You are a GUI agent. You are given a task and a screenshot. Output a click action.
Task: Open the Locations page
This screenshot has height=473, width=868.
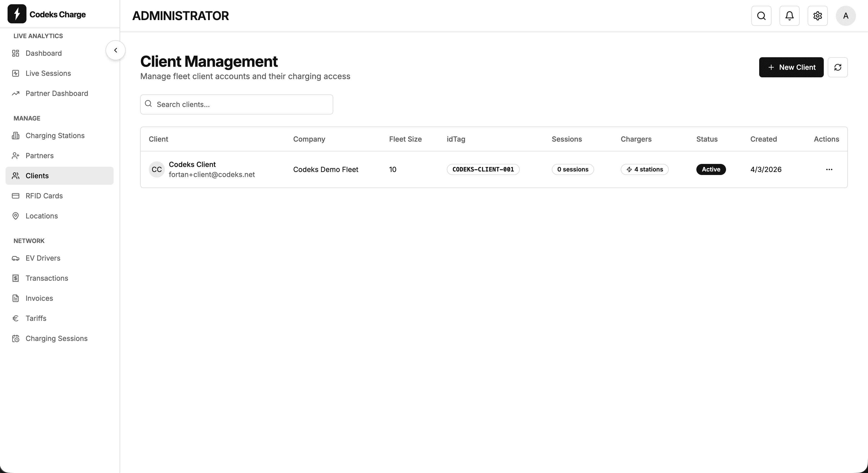pyautogui.click(x=42, y=216)
